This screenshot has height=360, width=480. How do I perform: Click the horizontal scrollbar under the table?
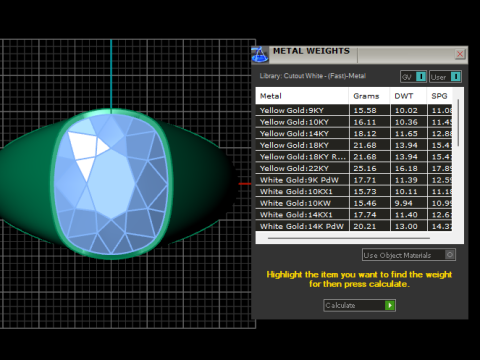click(x=349, y=238)
